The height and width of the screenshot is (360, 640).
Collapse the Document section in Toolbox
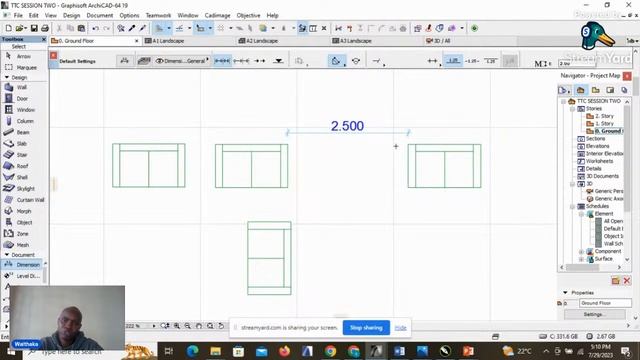tap(7, 255)
